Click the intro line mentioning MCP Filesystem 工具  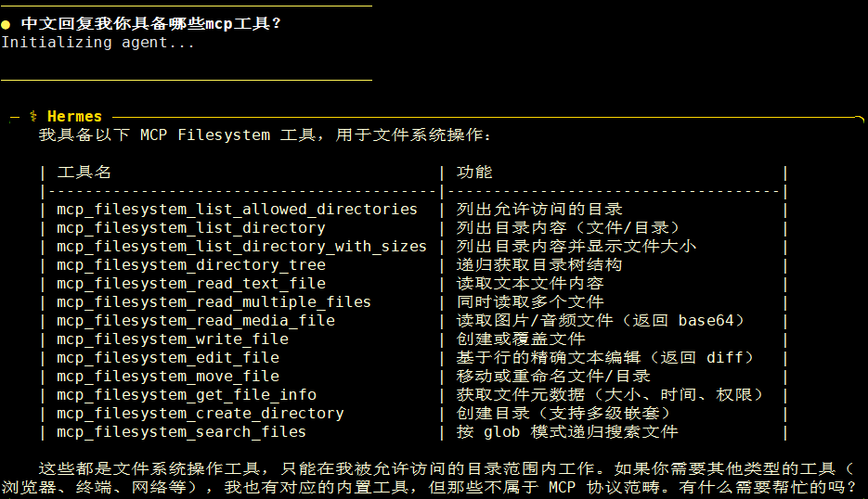tap(266, 135)
